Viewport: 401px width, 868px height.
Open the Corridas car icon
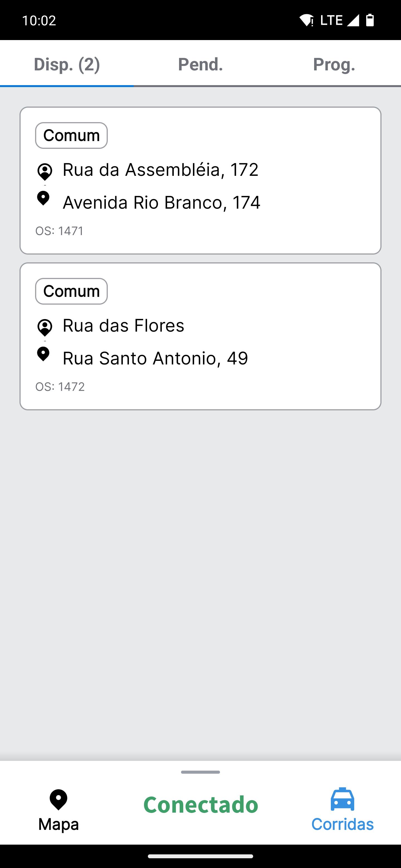pyautogui.click(x=342, y=799)
